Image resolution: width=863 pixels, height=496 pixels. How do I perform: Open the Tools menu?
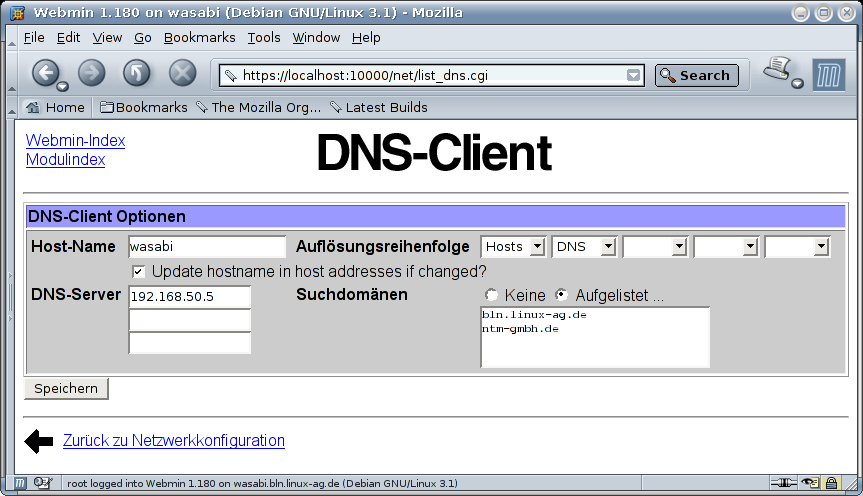tap(264, 37)
